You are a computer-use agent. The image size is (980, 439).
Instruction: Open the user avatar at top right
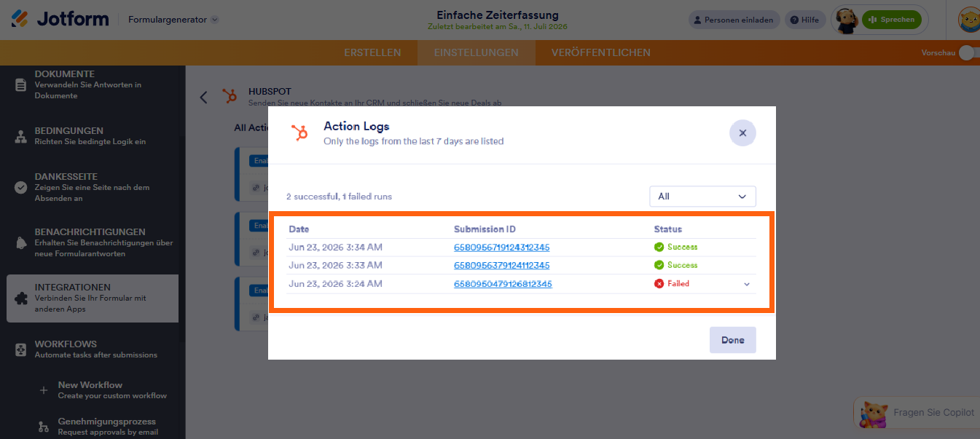coord(969,20)
